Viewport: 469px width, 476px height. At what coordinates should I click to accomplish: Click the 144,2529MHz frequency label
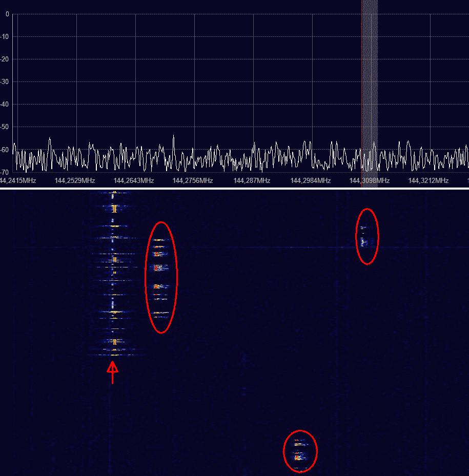(75, 181)
